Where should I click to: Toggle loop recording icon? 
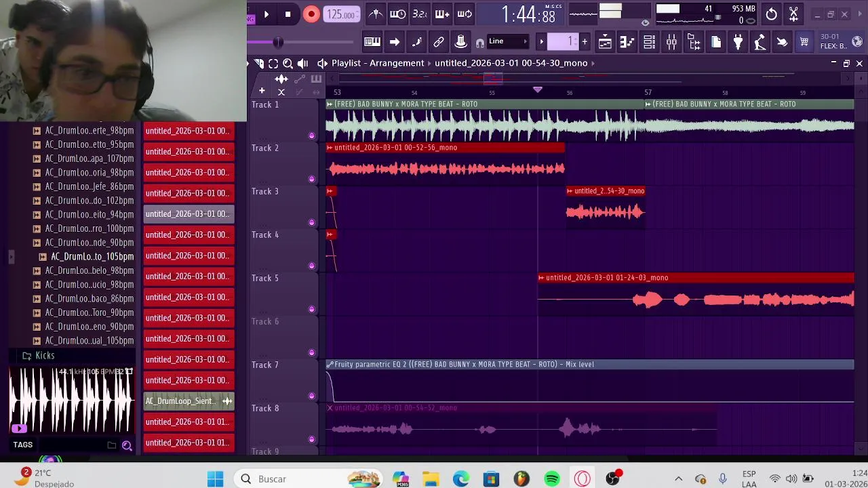coord(465,14)
